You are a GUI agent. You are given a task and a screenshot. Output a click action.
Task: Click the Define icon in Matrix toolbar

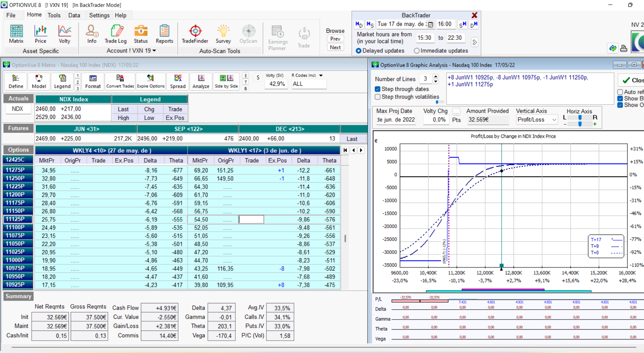pos(16,81)
